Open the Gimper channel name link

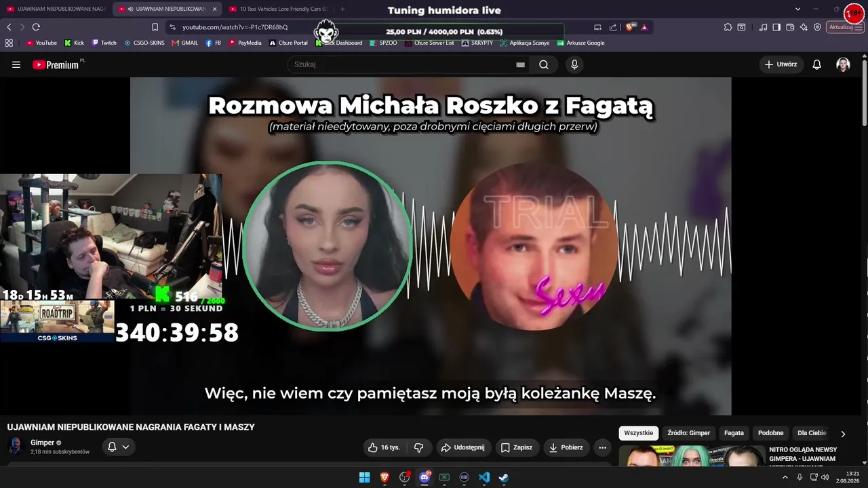(x=43, y=443)
